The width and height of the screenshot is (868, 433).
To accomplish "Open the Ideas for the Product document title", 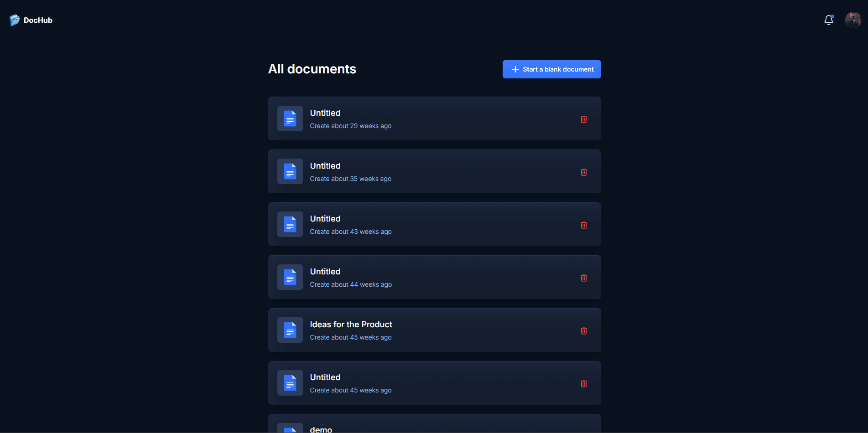I will 351,325.
